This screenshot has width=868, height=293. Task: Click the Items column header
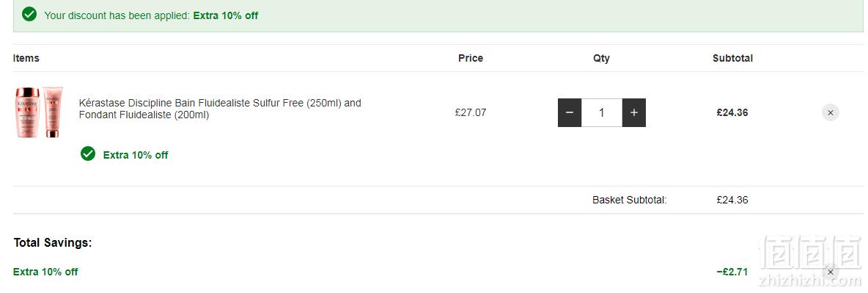point(26,58)
